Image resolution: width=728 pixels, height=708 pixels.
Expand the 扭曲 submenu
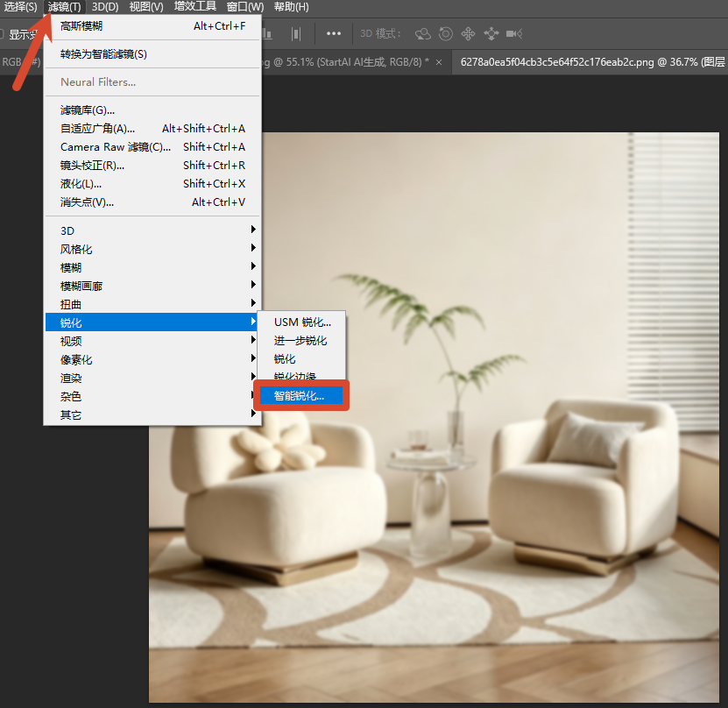[152, 305]
